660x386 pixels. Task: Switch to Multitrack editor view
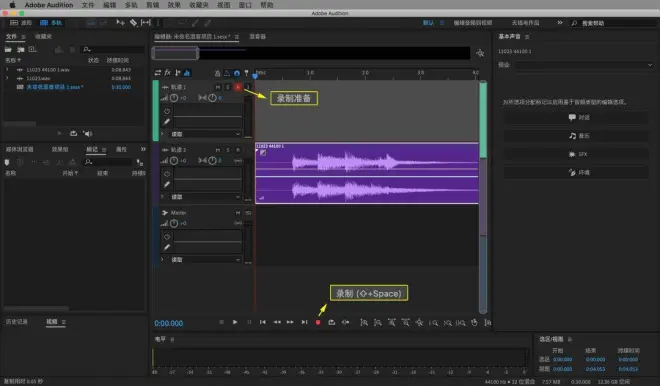click(51, 23)
